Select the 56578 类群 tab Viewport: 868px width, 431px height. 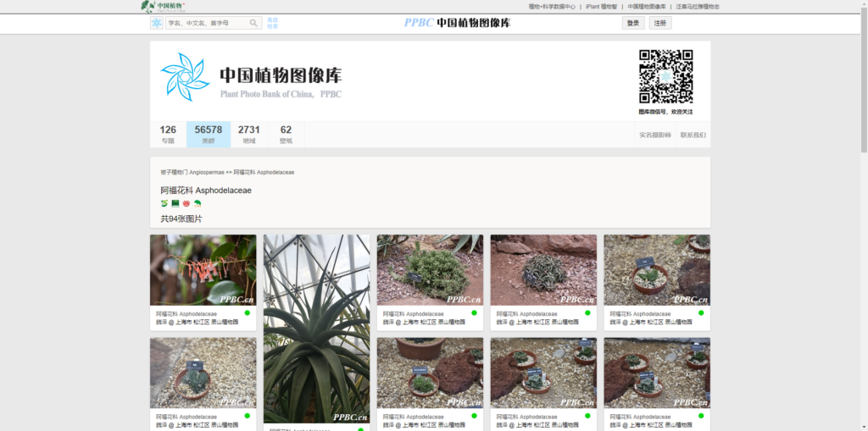point(209,135)
